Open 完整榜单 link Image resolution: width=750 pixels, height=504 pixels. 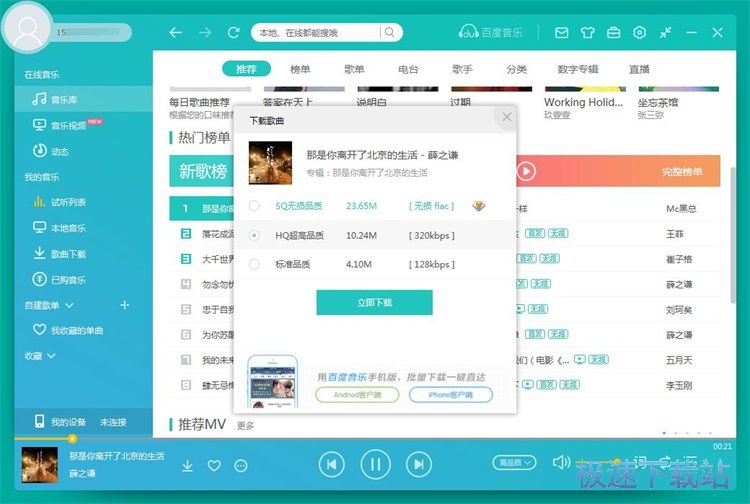[682, 172]
